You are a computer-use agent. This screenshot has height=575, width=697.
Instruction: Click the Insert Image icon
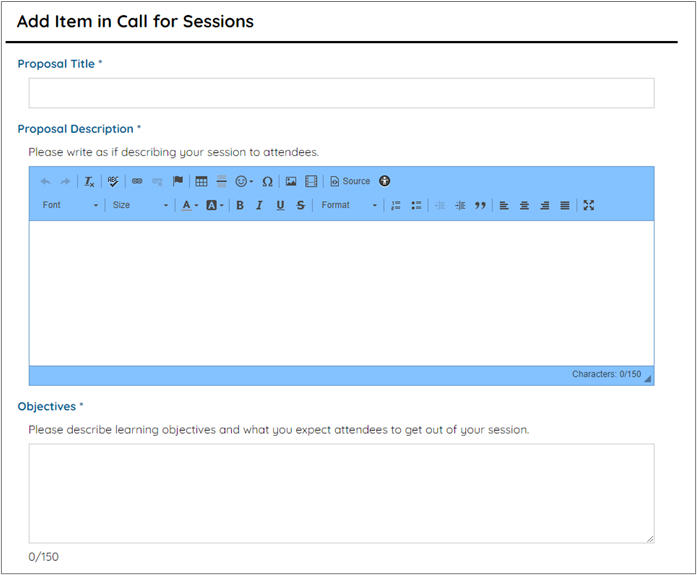[x=291, y=182]
